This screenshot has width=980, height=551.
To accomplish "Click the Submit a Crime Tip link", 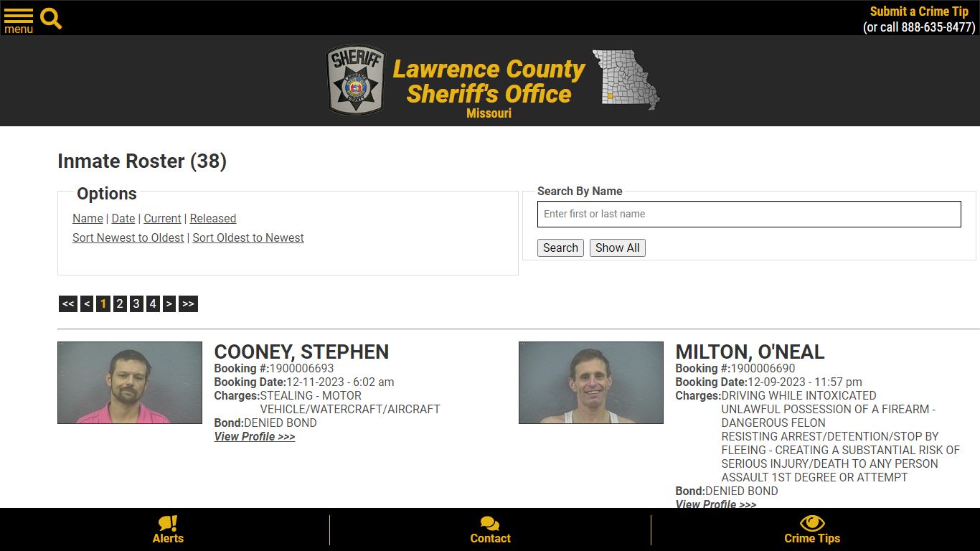I will click(919, 11).
